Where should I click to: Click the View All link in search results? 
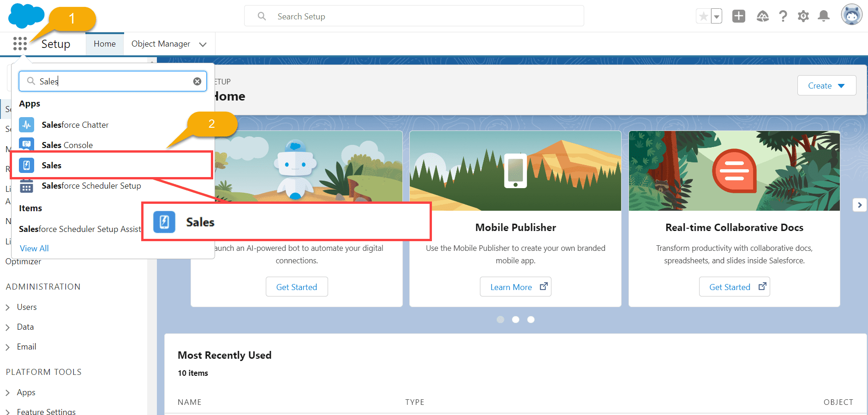[34, 248]
